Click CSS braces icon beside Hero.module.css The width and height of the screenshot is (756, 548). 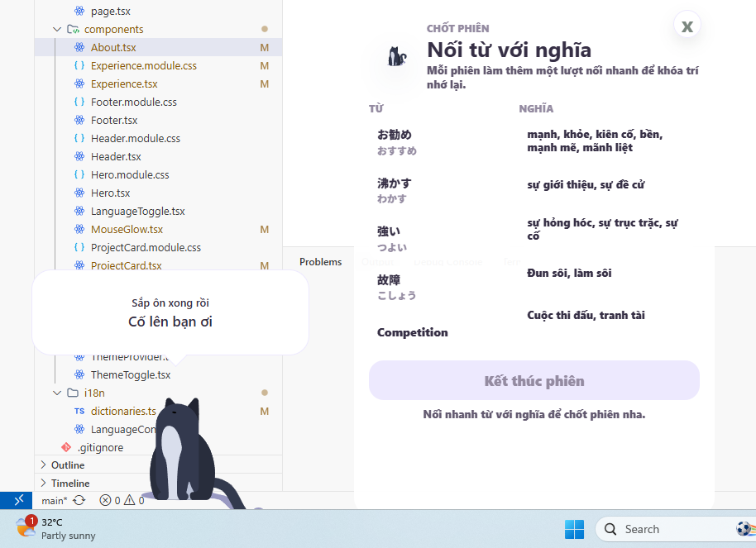click(x=79, y=174)
